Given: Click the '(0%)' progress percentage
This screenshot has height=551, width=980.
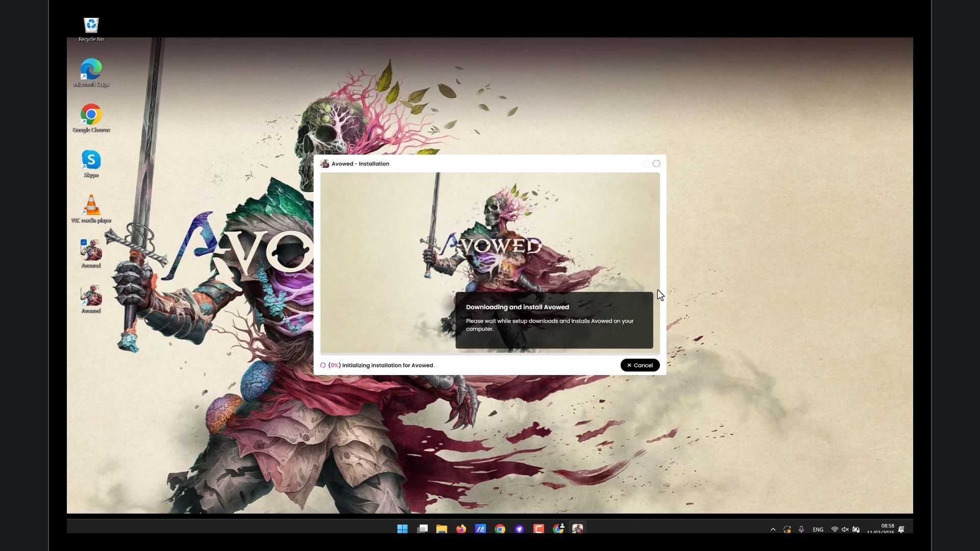Looking at the screenshot, I should [334, 365].
